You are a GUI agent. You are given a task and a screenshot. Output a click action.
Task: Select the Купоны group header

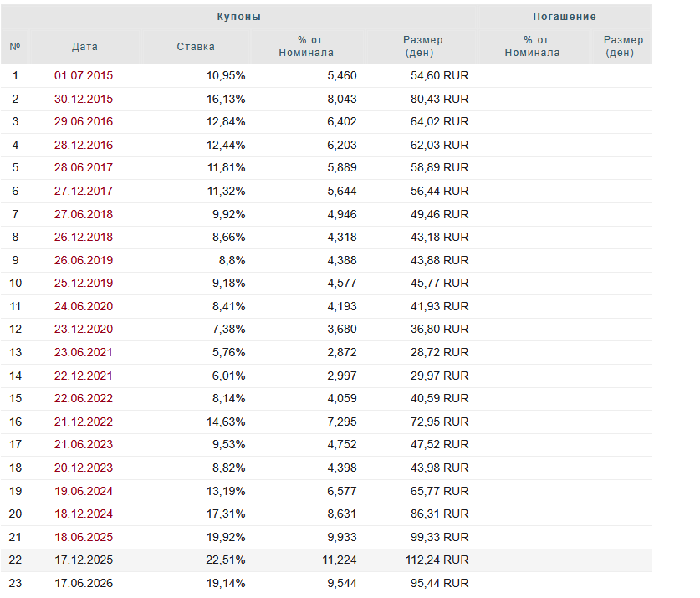[x=239, y=16]
